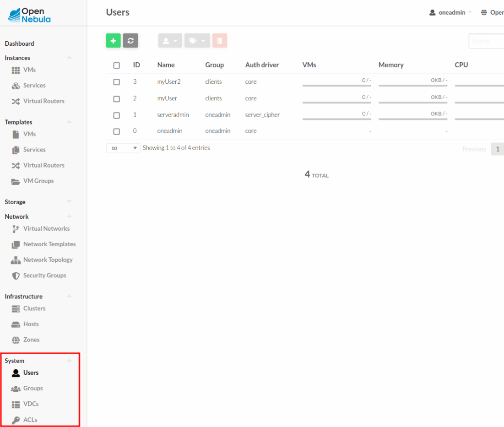
Task: Check the checkbox for myUser2 row
Action: [117, 82]
